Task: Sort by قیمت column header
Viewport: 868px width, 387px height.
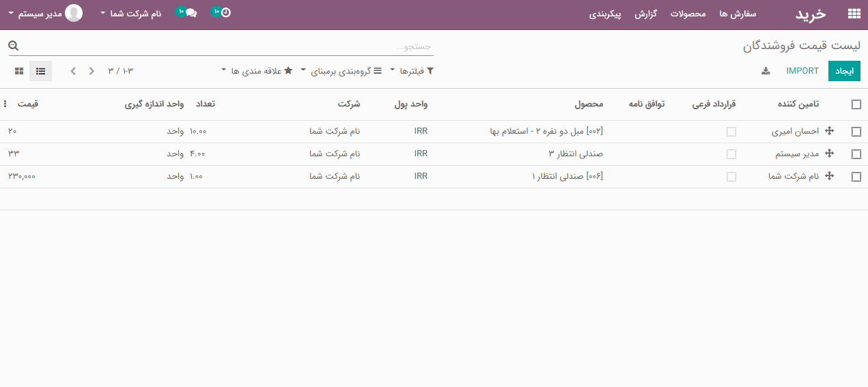Action: click(28, 104)
